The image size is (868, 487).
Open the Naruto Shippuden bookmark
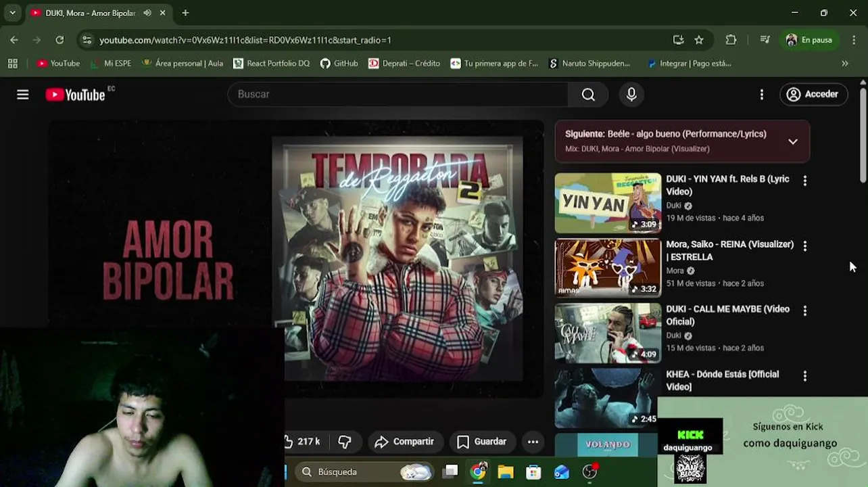pyautogui.click(x=589, y=64)
